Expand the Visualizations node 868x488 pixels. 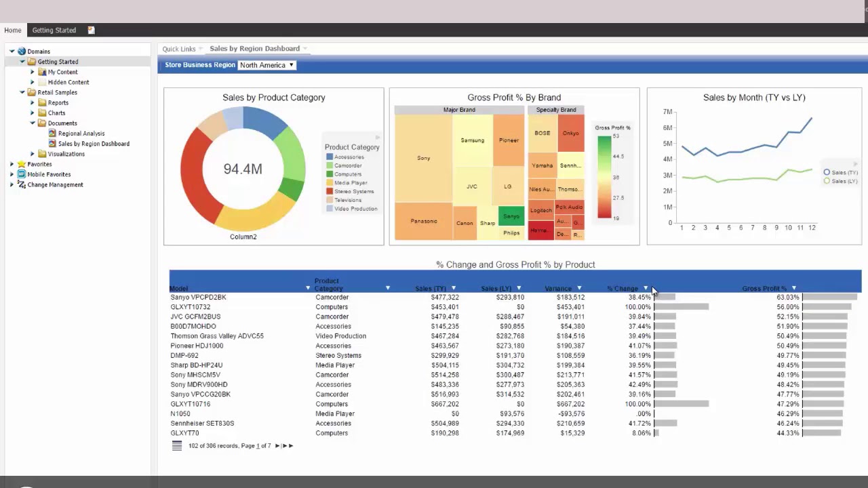pos(32,154)
